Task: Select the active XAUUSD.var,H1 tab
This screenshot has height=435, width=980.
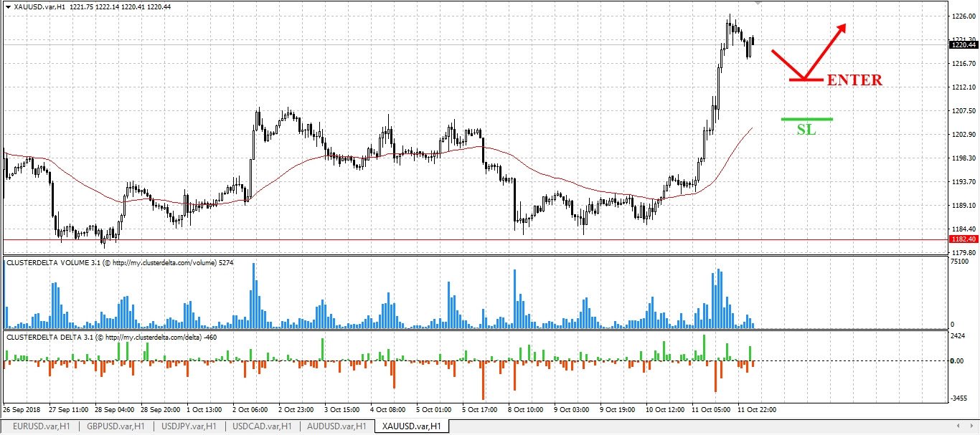Action: pos(411,426)
